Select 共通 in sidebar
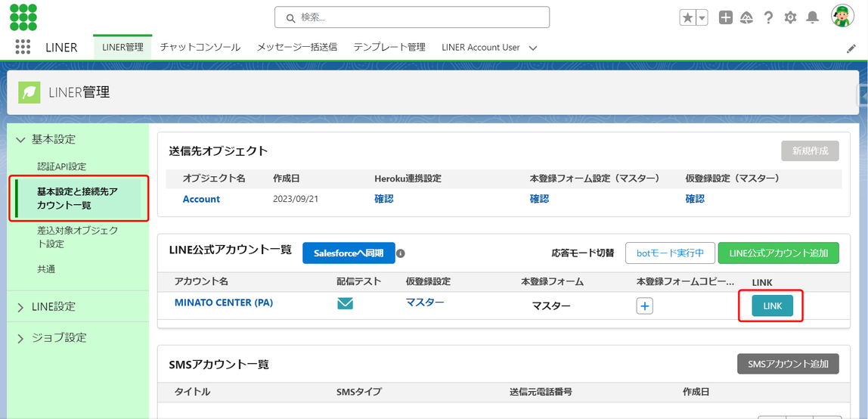Screen dimensions: 868x419 (x=46, y=269)
